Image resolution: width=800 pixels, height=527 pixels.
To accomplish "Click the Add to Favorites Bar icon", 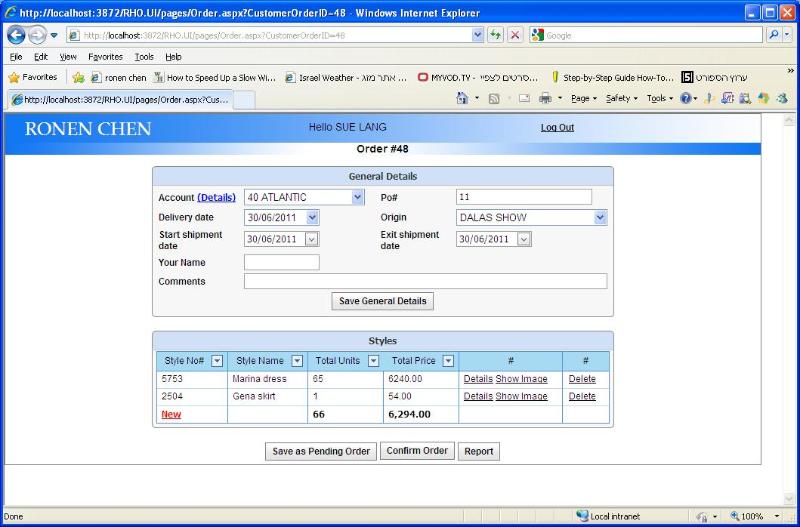I will click(x=79, y=78).
